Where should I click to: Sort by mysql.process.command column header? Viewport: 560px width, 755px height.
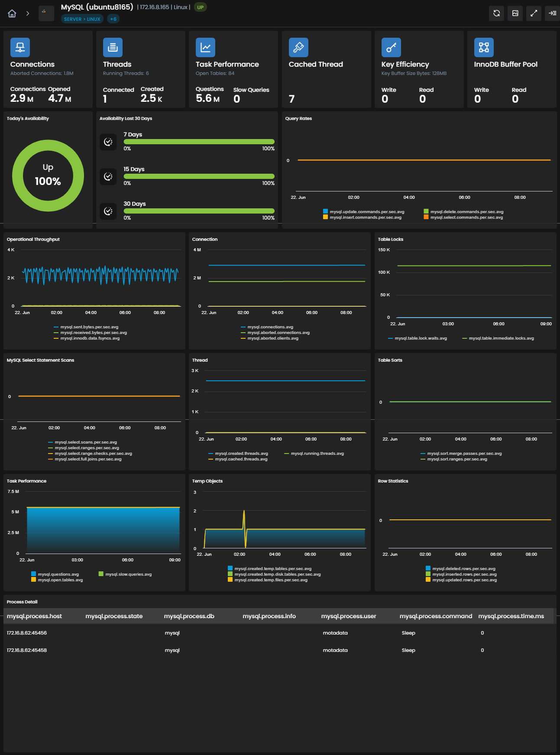[x=436, y=616]
